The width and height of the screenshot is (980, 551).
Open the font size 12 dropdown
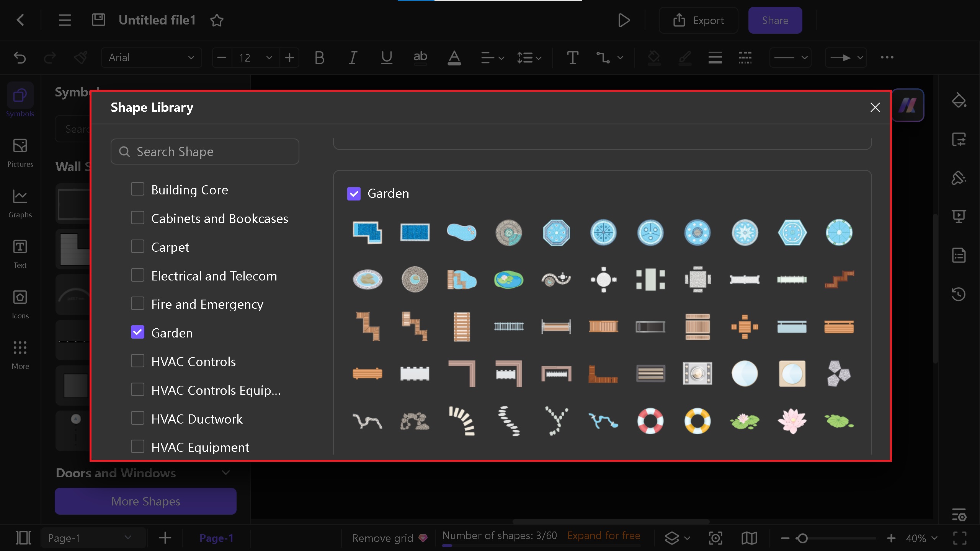point(256,58)
